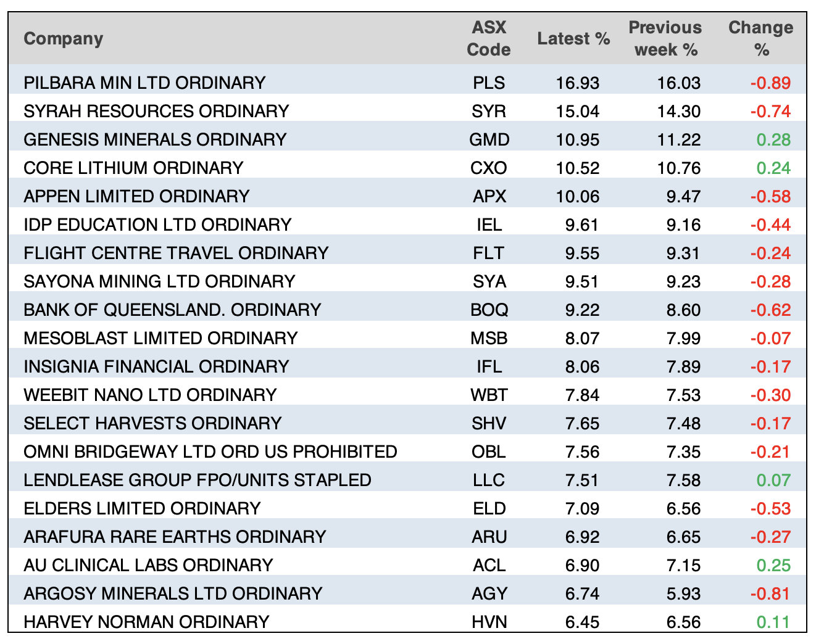Click FLIGHT CENTRE TRAVEL ORDINARY name
Screen dimensions: 816x644
pos(176,253)
